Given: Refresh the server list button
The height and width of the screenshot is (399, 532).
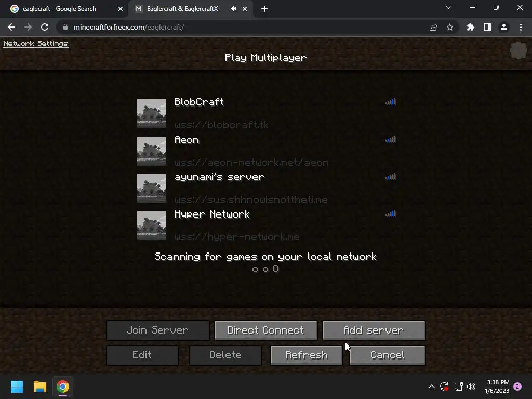Looking at the screenshot, I should 307,355.
